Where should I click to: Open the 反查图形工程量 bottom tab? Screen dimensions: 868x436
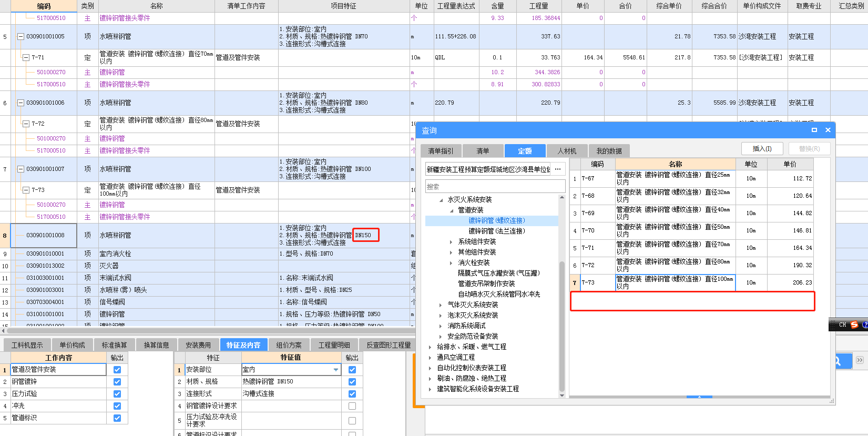click(x=389, y=345)
